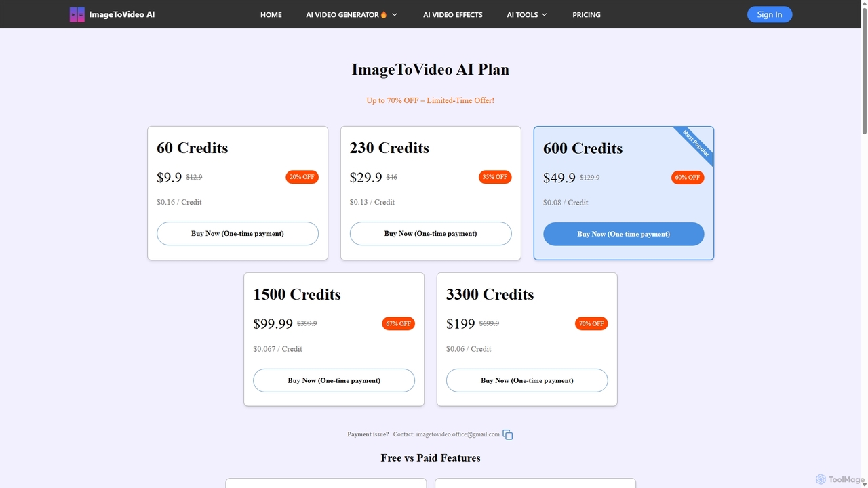
Task: Click the "230 Credits" heading
Action: [389, 148]
